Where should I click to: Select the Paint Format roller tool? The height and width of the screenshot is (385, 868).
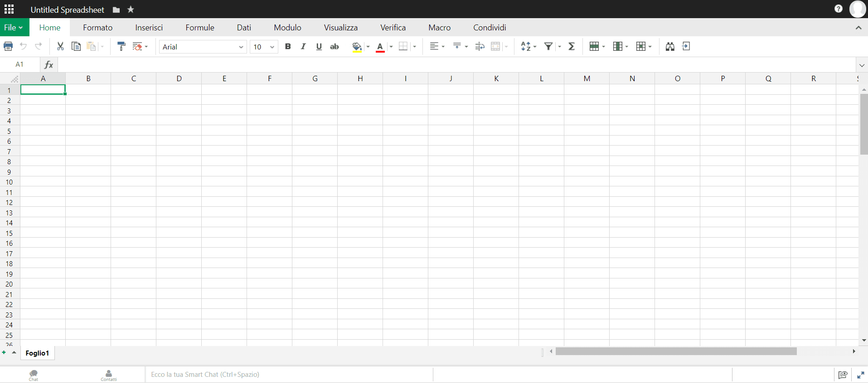121,46
